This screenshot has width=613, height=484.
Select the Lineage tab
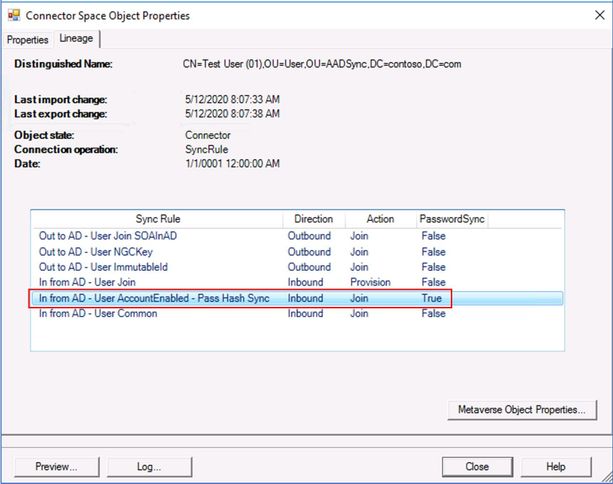(x=76, y=39)
